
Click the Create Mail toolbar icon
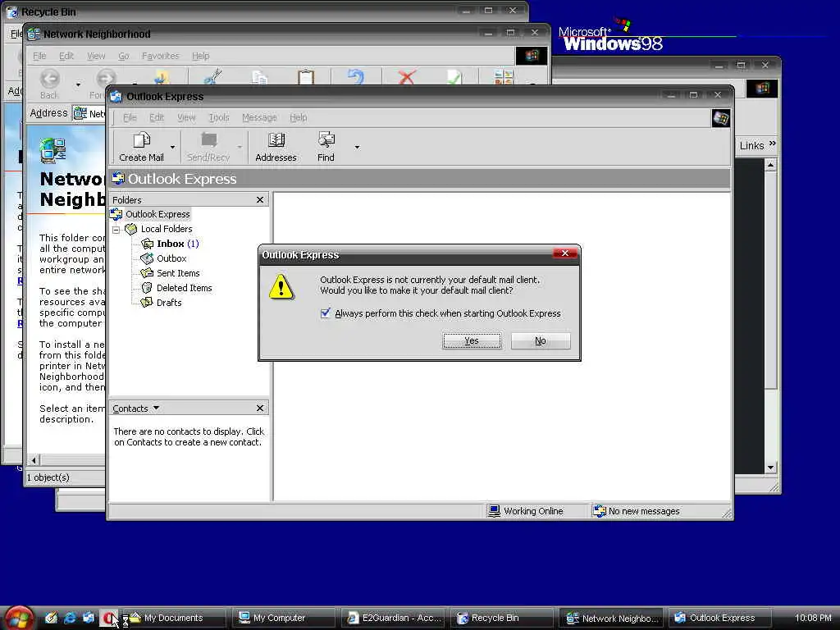point(141,140)
